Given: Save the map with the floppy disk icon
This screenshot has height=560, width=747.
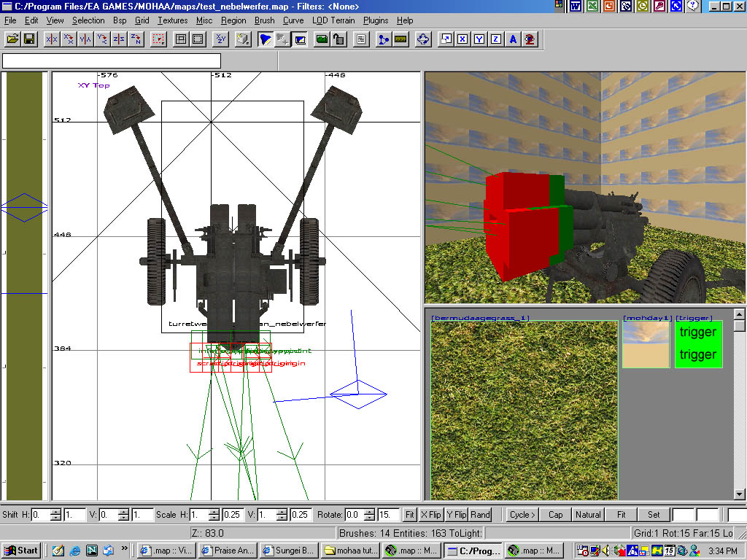Looking at the screenshot, I should tap(29, 39).
